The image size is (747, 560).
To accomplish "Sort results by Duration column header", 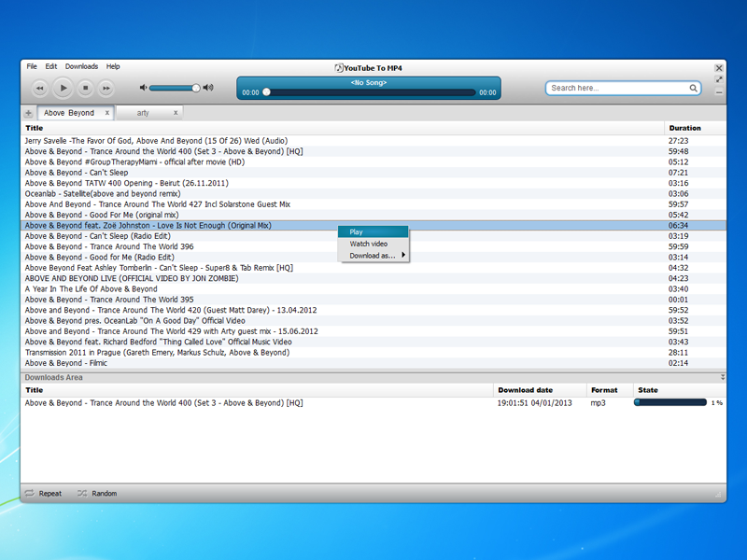I will point(695,128).
